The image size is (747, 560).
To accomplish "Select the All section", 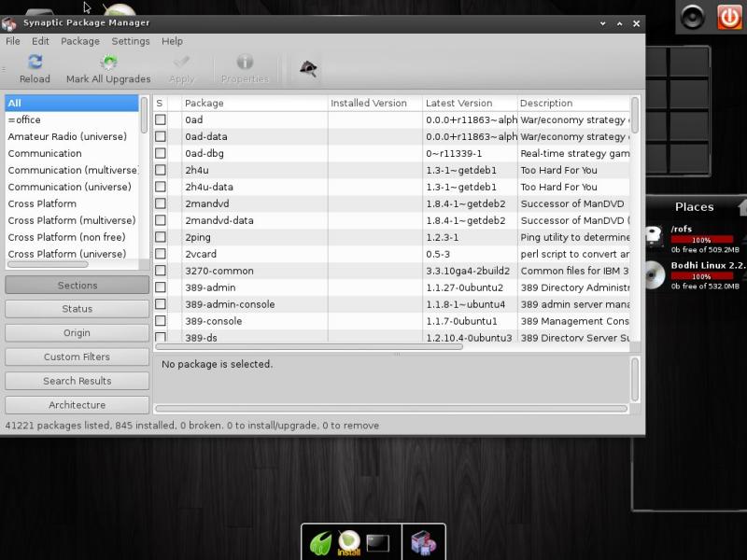I will (72, 103).
